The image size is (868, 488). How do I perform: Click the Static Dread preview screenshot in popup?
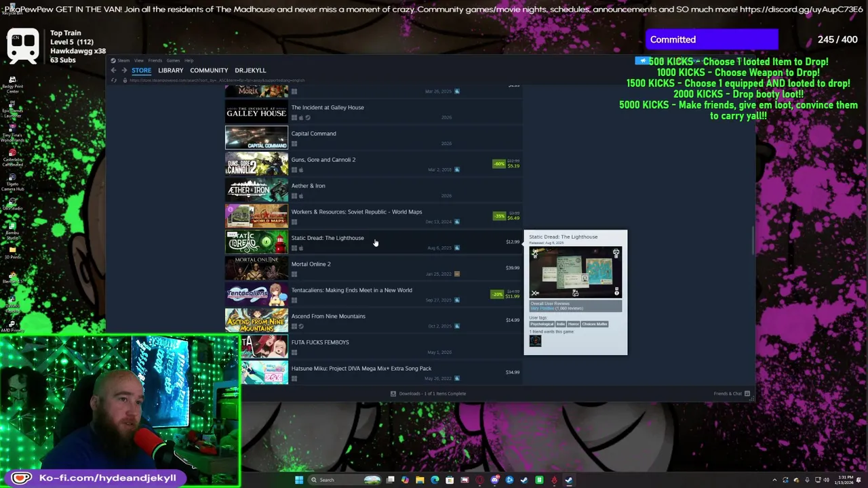coord(576,272)
